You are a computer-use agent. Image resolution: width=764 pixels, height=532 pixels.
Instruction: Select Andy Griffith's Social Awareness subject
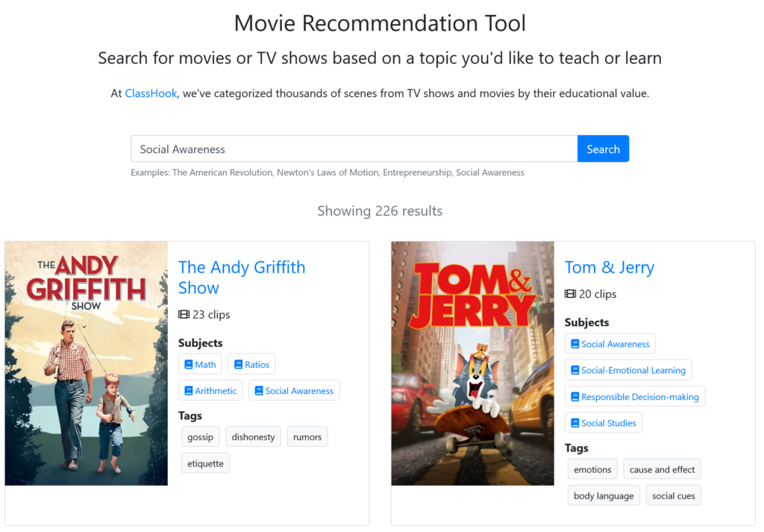pyautogui.click(x=294, y=390)
